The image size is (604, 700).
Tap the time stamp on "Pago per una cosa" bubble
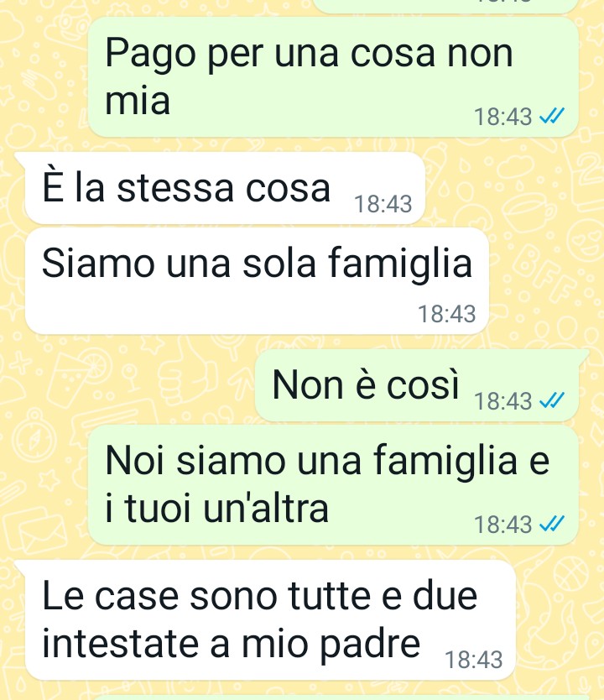click(502, 117)
